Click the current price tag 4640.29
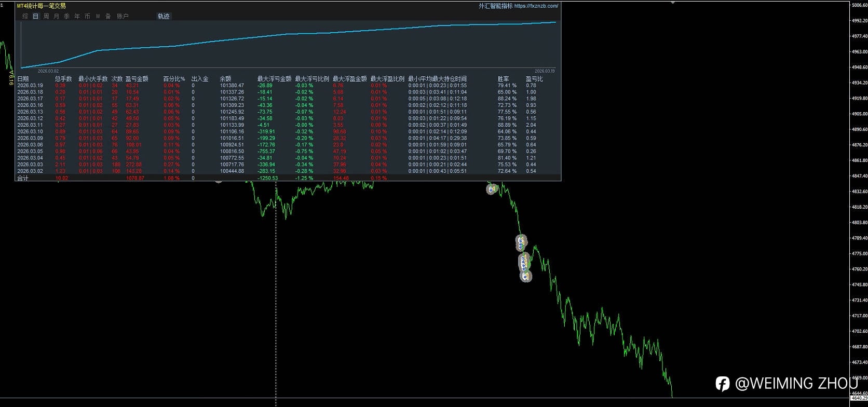The image size is (868, 407). [x=859, y=398]
